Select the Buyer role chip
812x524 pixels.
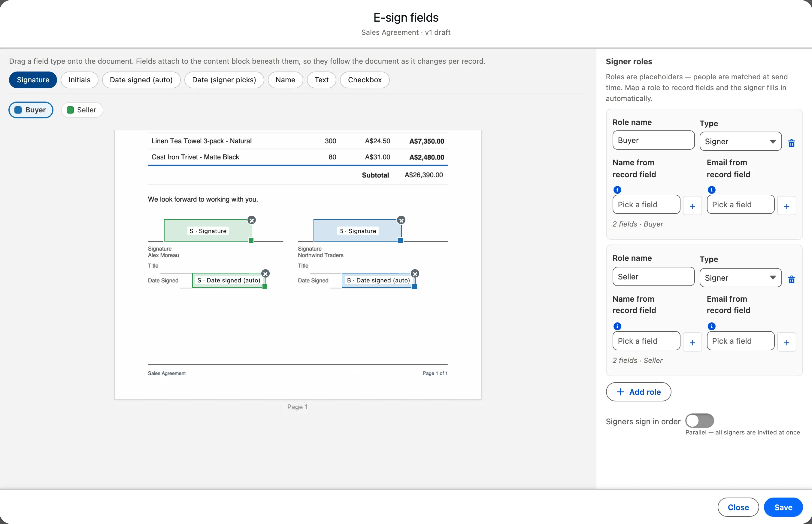(x=31, y=110)
